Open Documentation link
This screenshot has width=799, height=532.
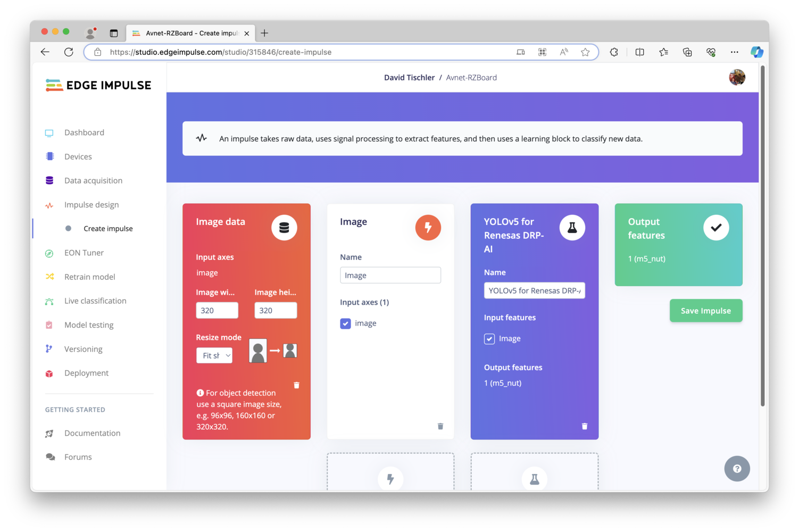point(92,433)
